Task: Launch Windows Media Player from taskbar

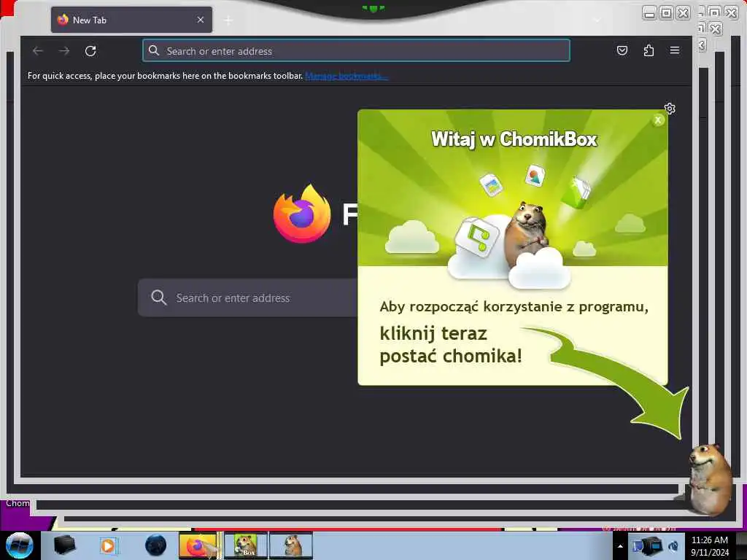Action: tap(108, 545)
